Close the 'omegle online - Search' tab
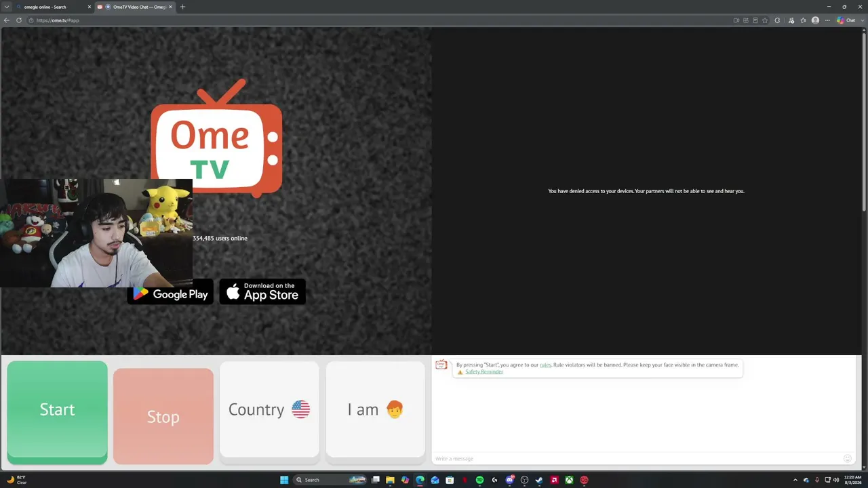The height and width of the screenshot is (488, 868). pyautogui.click(x=89, y=7)
